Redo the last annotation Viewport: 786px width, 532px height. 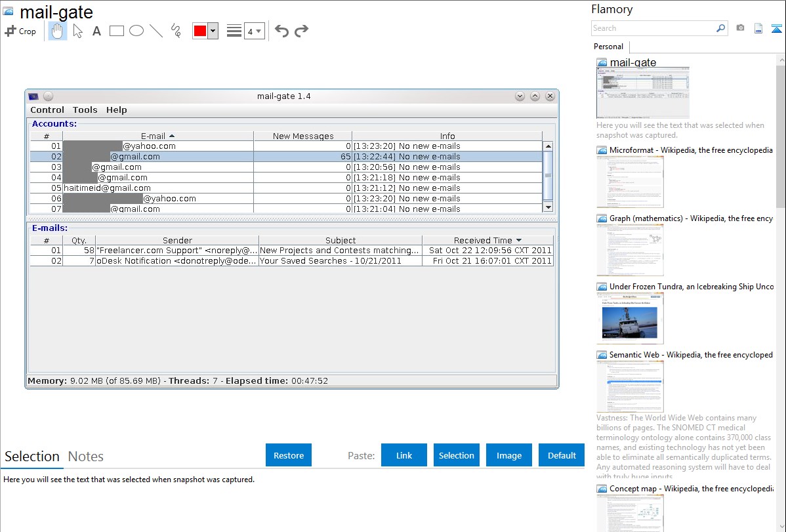click(302, 31)
